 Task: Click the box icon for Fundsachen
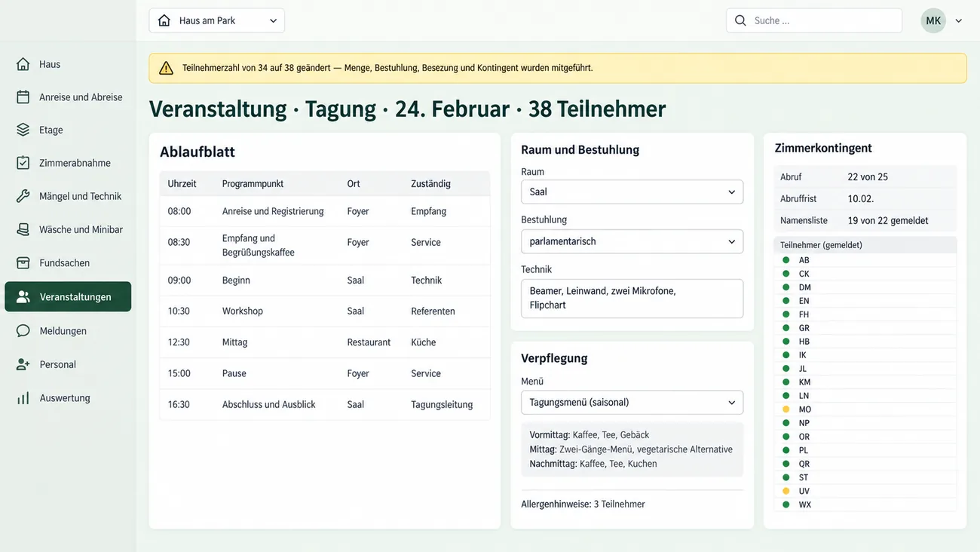[x=23, y=262]
